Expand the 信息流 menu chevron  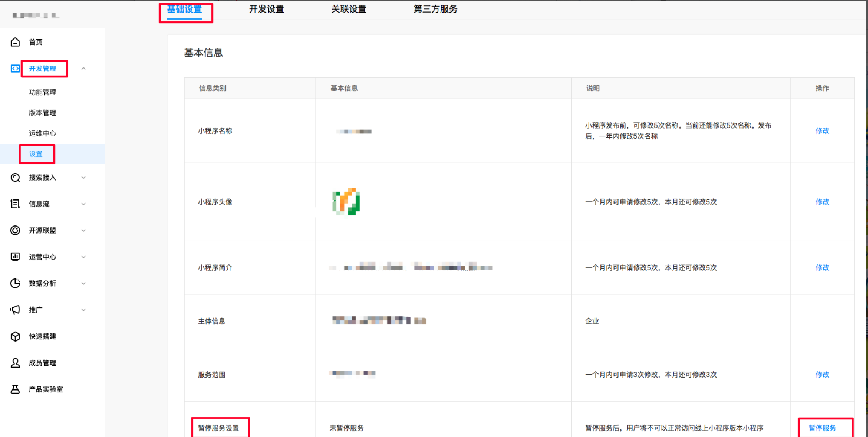(x=84, y=204)
